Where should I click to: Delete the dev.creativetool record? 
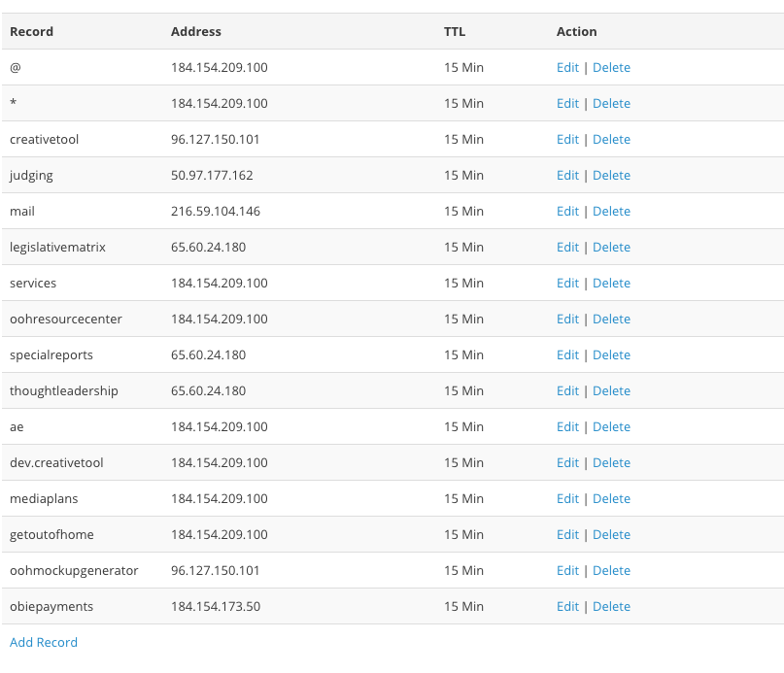[x=611, y=463]
